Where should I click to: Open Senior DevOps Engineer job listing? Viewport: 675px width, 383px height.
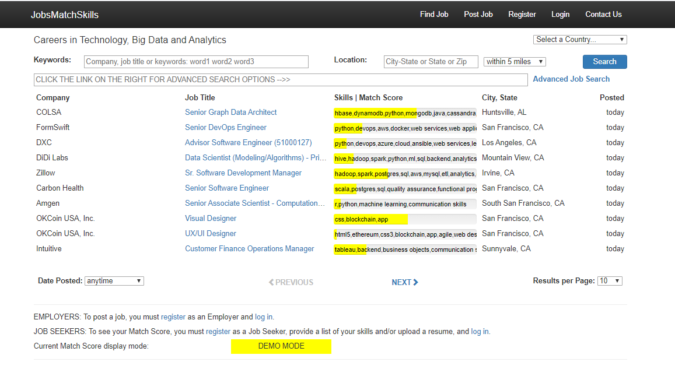[226, 127]
